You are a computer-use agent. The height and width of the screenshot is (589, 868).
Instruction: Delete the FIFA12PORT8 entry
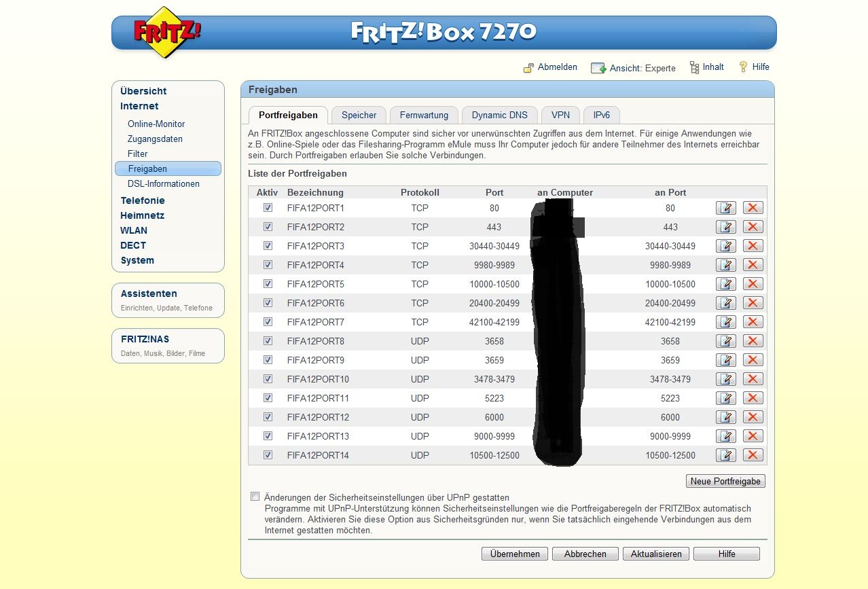click(x=753, y=341)
